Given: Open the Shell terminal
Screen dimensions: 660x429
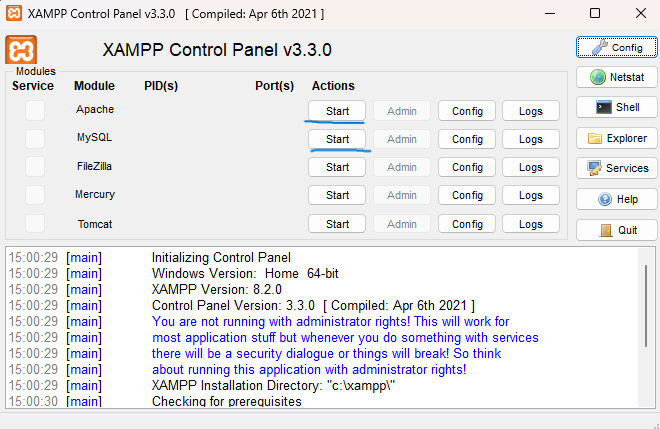Looking at the screenshot, I should [616, 107].
